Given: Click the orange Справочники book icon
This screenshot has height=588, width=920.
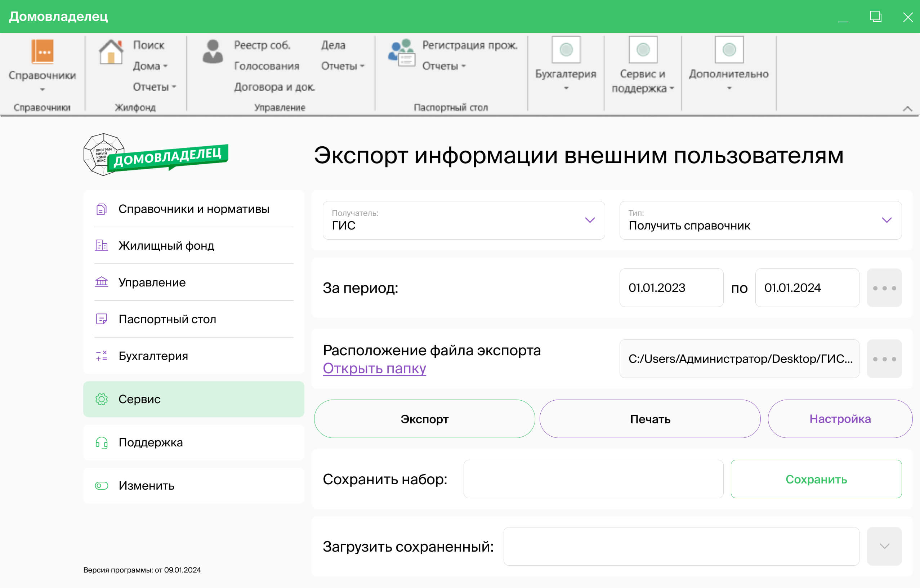Looking at the screenshot, I should click(x=43, y=52).
